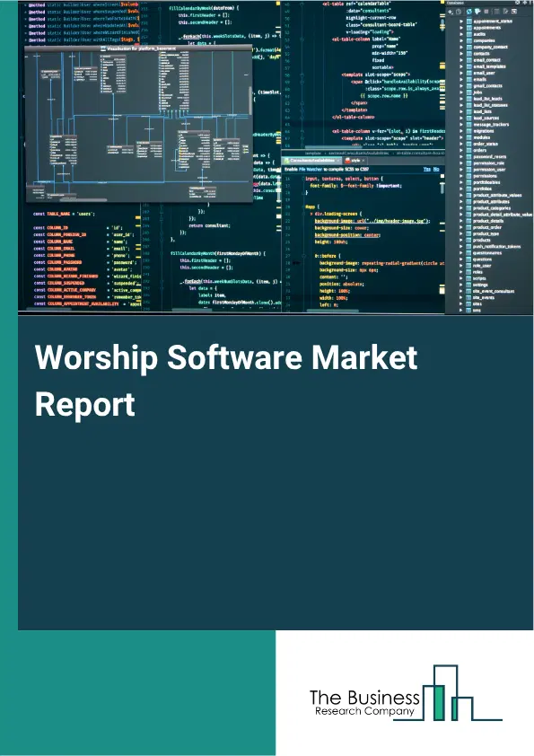
Task: Click the refresh icon in database toolbar
Action: tap(469, 12)
